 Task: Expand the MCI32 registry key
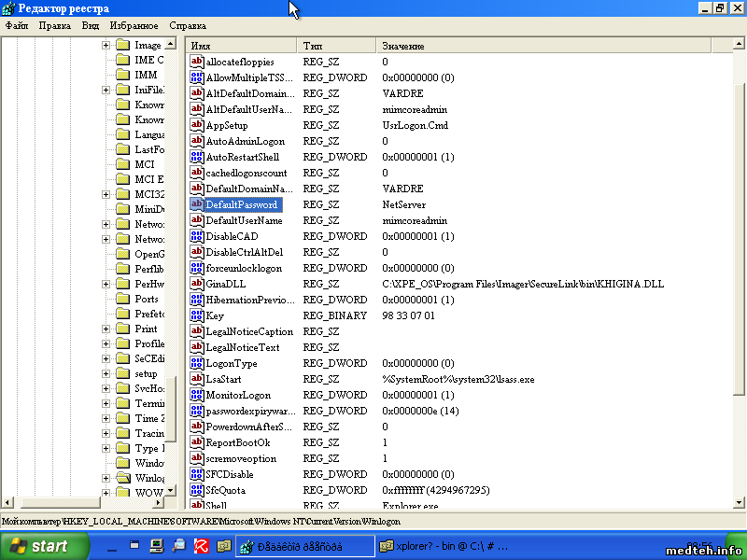tap(106, 194)
